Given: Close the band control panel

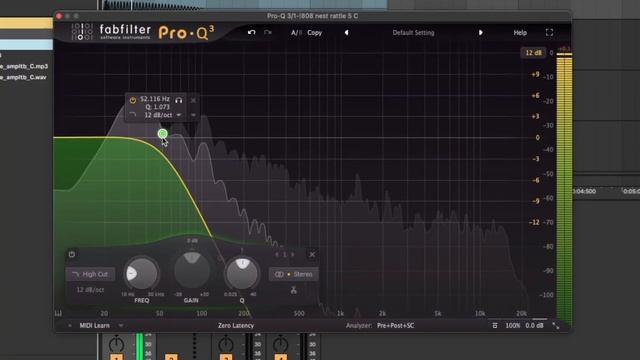Looking at the screenshot, I should point(312,254).
